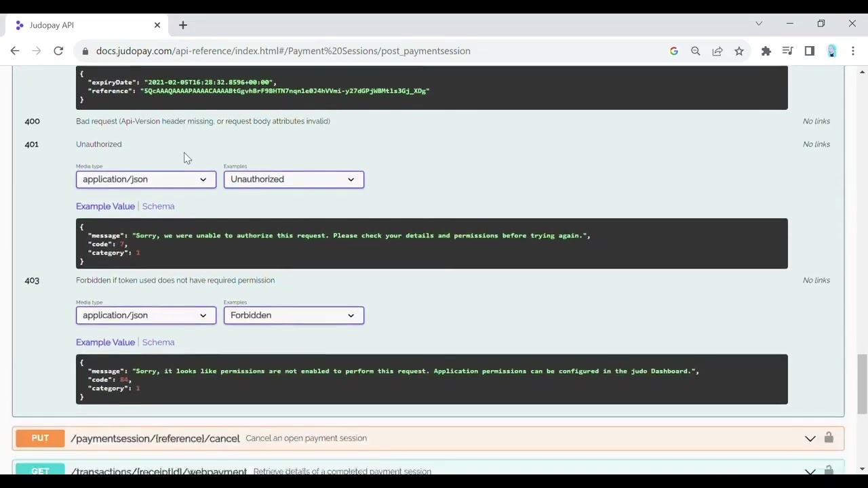Bookmark this page with star icon
Image resolution: width=868 pixels, height=488 pixels.
tap(739, 51)
